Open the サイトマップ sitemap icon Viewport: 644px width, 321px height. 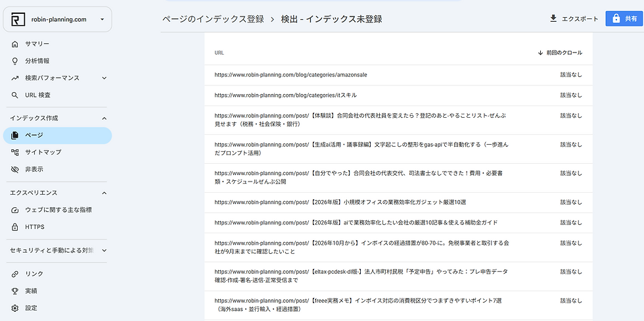click(x=15, y=152)
